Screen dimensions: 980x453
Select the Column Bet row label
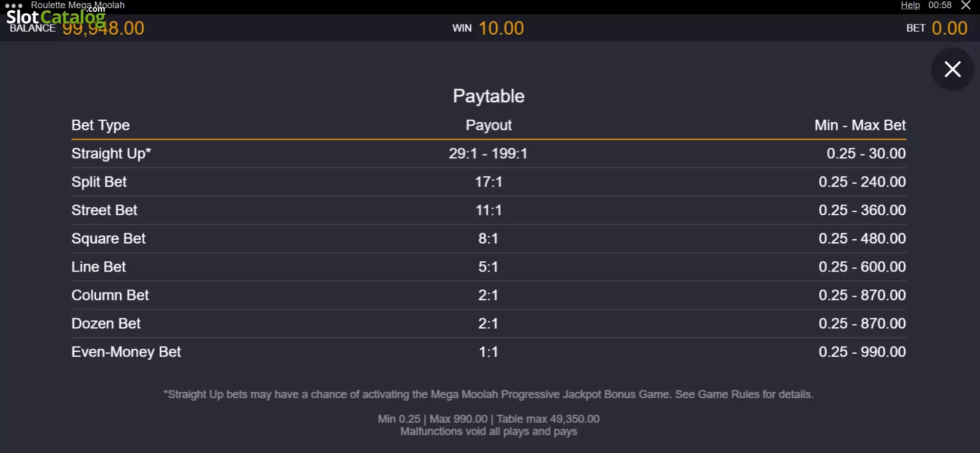[x=110, y=295]
